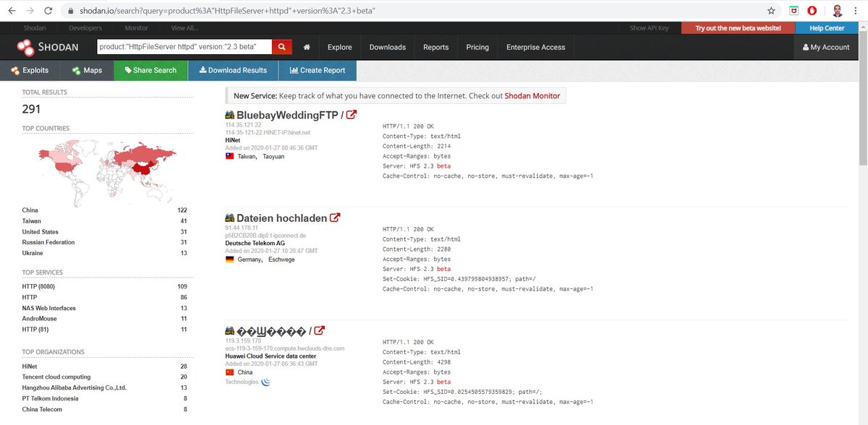Image resolution: width=868 pixels, height=425 pixels.
Task: Open Enterprise Access menu item
Action: pyautogui.click(x=536, y=47)
